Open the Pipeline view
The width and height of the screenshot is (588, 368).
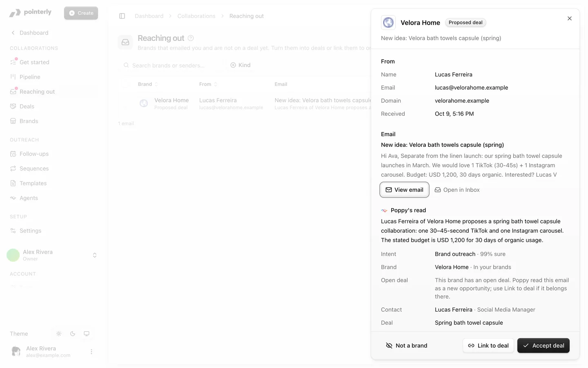30,77
